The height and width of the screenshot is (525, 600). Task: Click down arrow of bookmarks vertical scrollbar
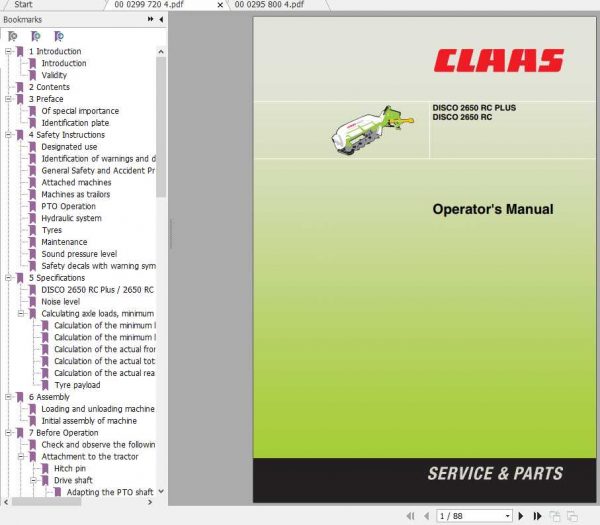tap(161, 491)
